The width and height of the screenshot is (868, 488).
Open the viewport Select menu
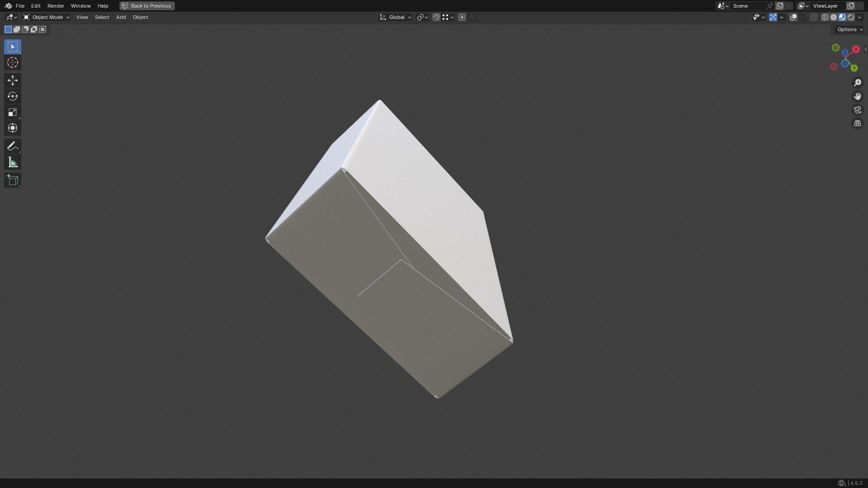coord(102,17)
